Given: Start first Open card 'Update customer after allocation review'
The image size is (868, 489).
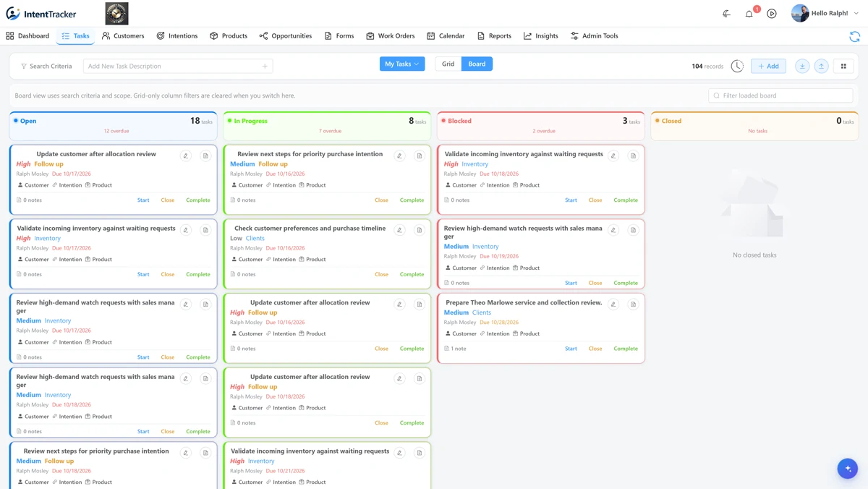Looking at the screenshot, I should pyautogui.click(x=143, y=200).
